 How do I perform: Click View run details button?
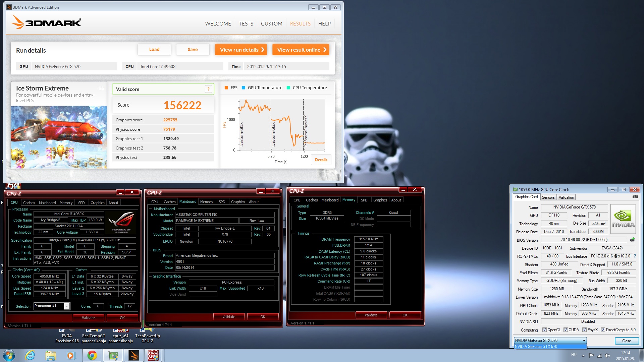[x=241, y=50]
